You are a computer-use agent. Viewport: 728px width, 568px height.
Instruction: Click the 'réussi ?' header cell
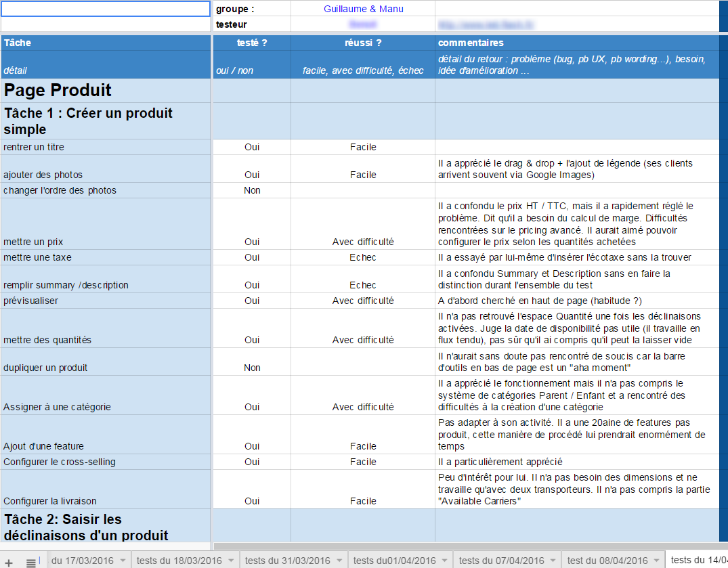click(363, 43)
